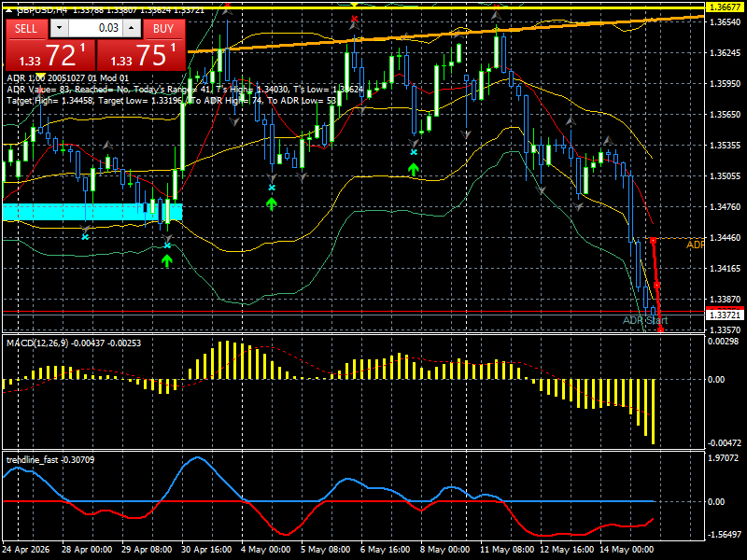The width and height of the screenshot is (747, 560).
Task: Click the yellow chart shift triangle at top
Action: 354,5
